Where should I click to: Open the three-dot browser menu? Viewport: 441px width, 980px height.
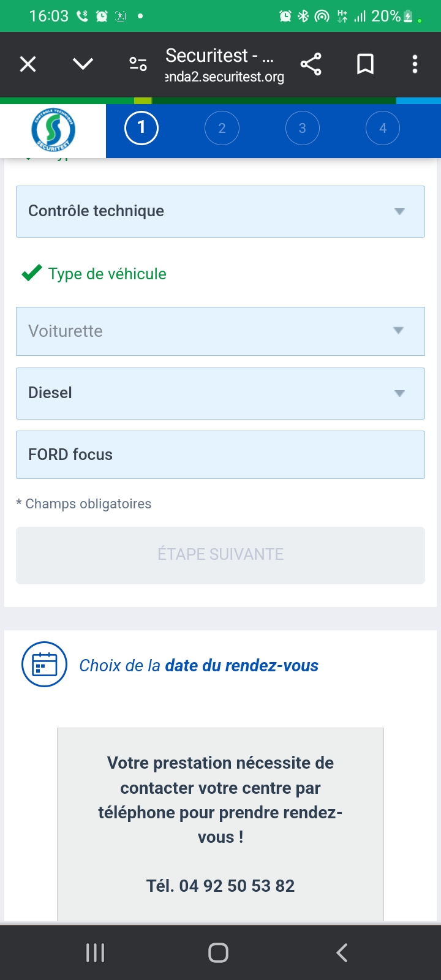415,64
